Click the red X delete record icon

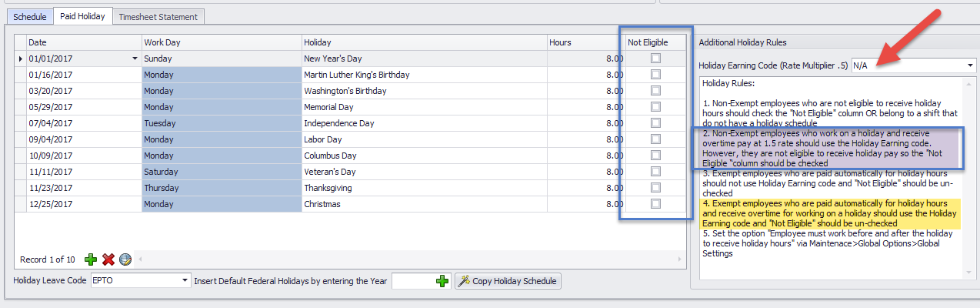[x=108, y=259]
